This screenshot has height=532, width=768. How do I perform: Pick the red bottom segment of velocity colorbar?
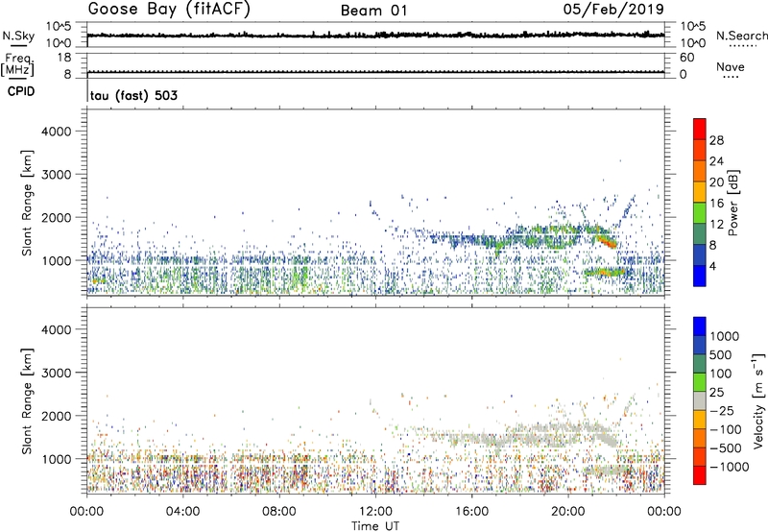(700, 475)
